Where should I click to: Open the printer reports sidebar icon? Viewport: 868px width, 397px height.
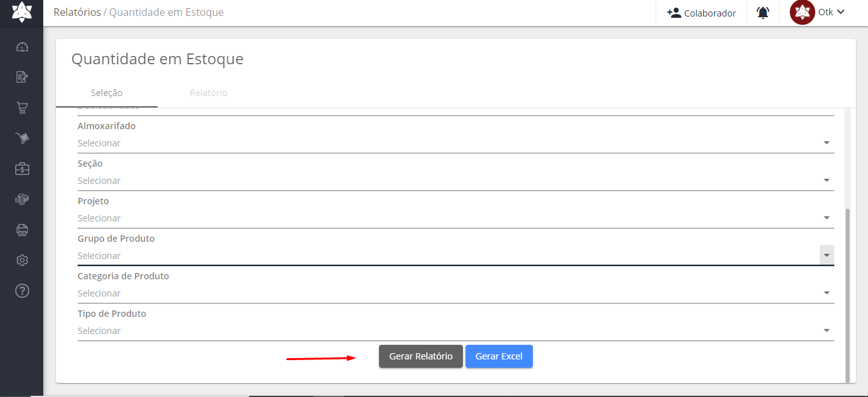click(x=22, y=230)
